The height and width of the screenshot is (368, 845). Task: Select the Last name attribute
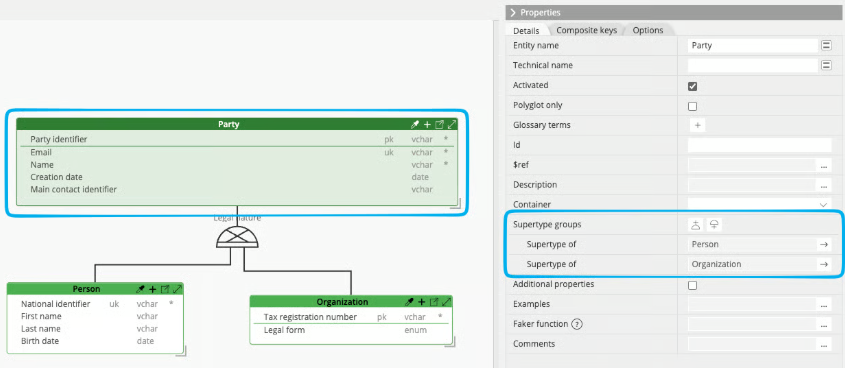coord(95,329)
